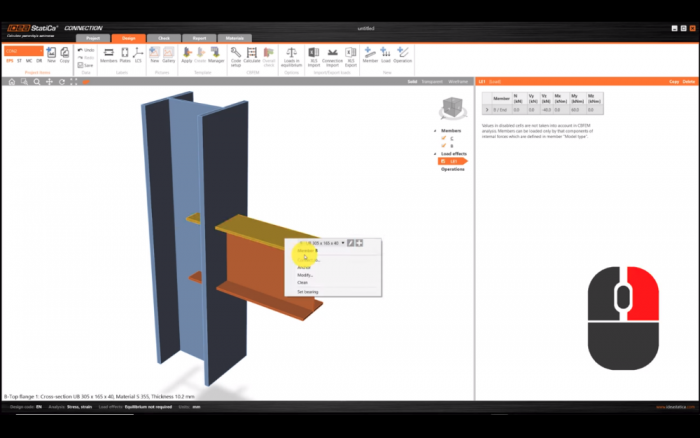Viewport: 700px width, 438px height.
Task: Click the rotate view icon
Action: click(x=62, y=82)
